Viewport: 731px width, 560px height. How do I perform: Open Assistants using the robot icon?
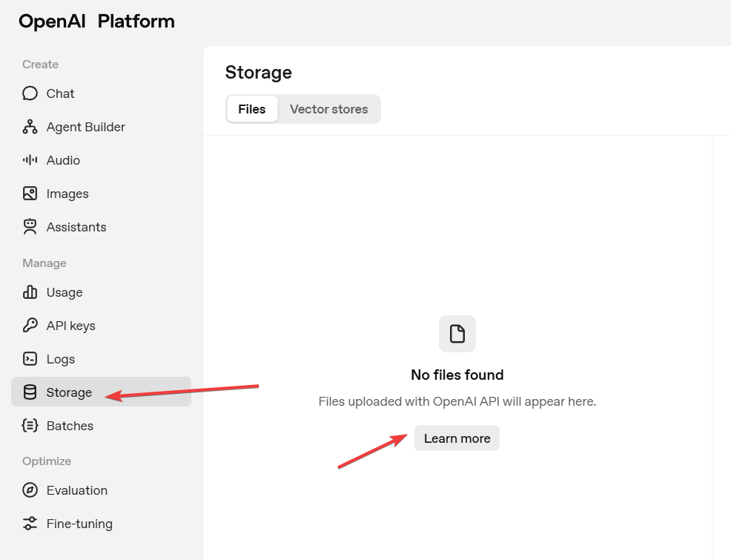[30, 227]
